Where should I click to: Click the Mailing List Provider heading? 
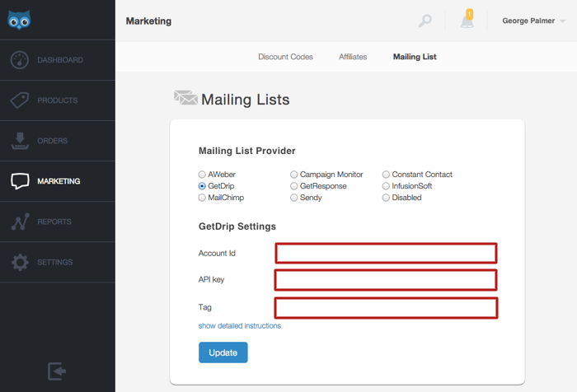coord(247,151)
